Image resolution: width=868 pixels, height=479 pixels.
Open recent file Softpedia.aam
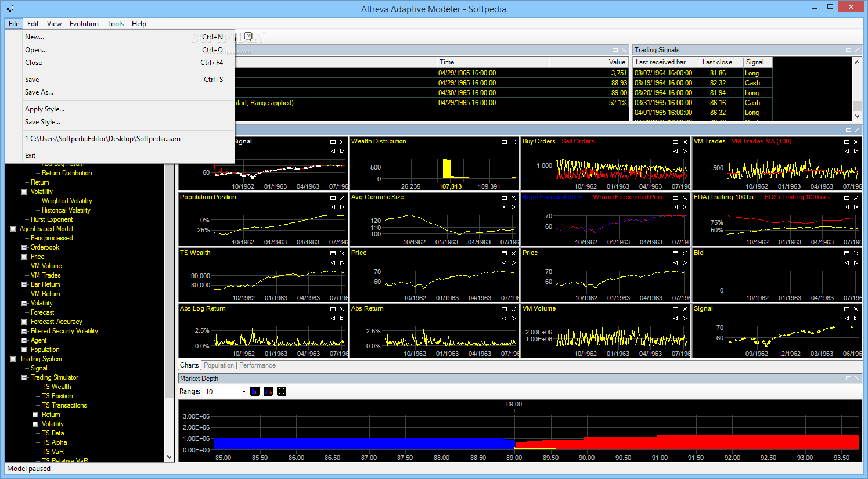120,139
